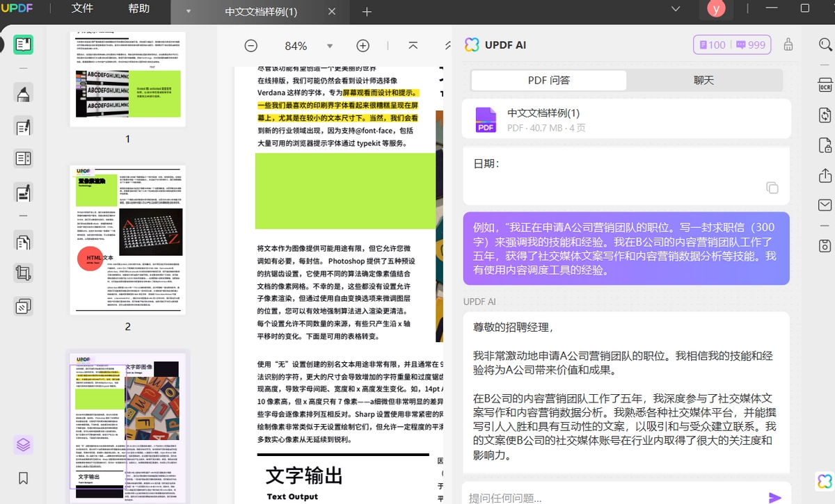The height and width of the screenshot is (504, 835).
Task: Select the highlighter Comment tool
Action: [23, 93]
